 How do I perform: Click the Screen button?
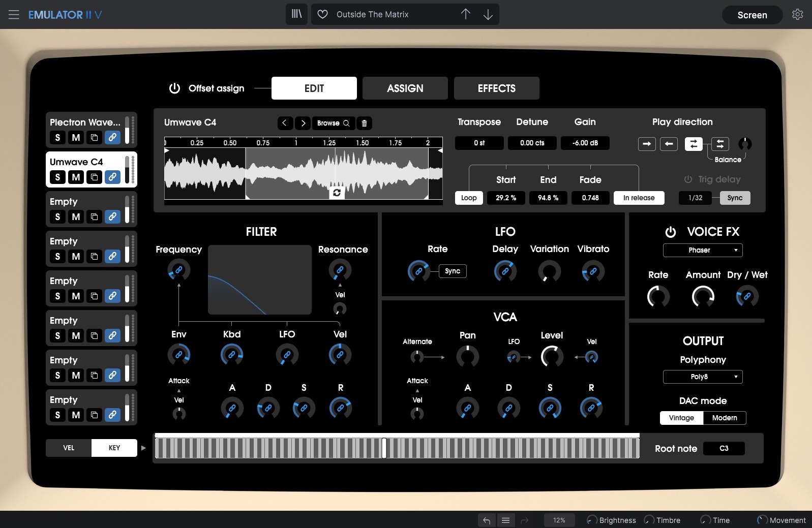tap(753, 15)
